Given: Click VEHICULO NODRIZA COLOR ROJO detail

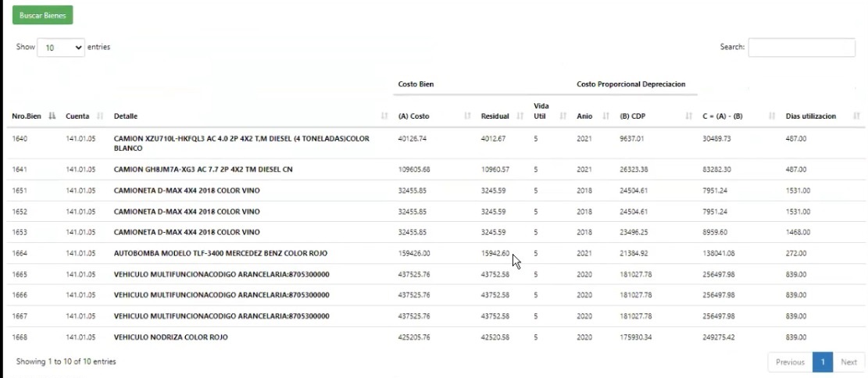Looking at the screenshot, I should (x=170, y=337).
